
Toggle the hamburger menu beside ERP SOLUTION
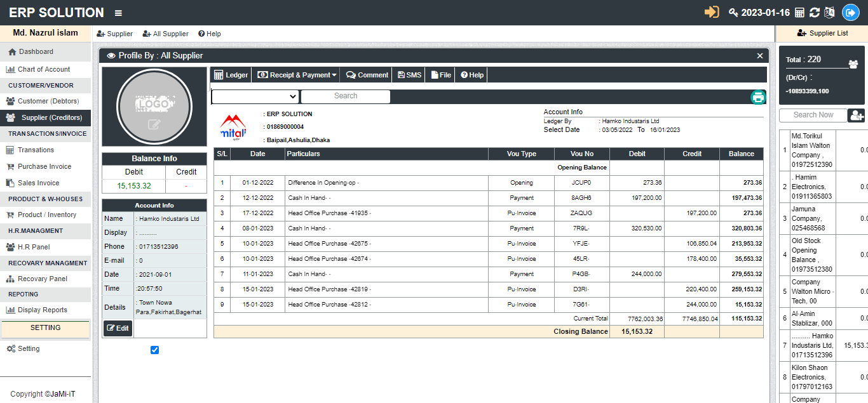coord(118,13)
